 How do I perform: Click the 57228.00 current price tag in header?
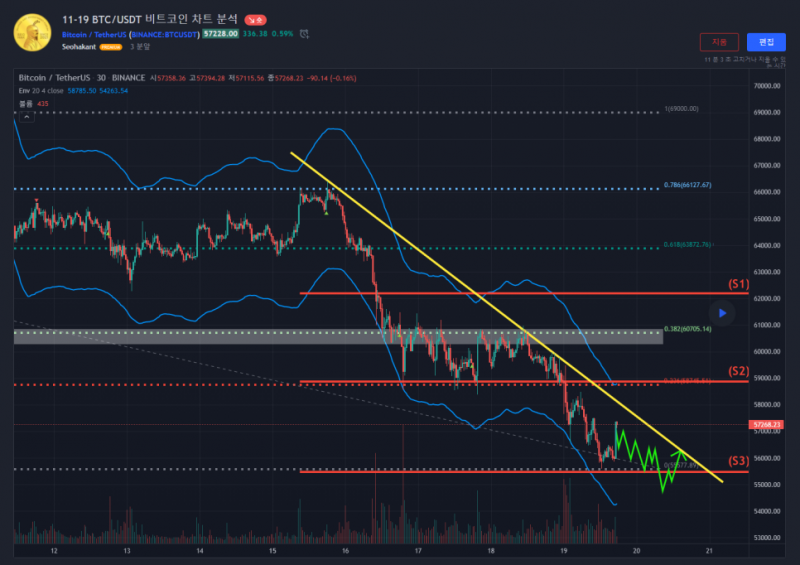pos(220,33)
